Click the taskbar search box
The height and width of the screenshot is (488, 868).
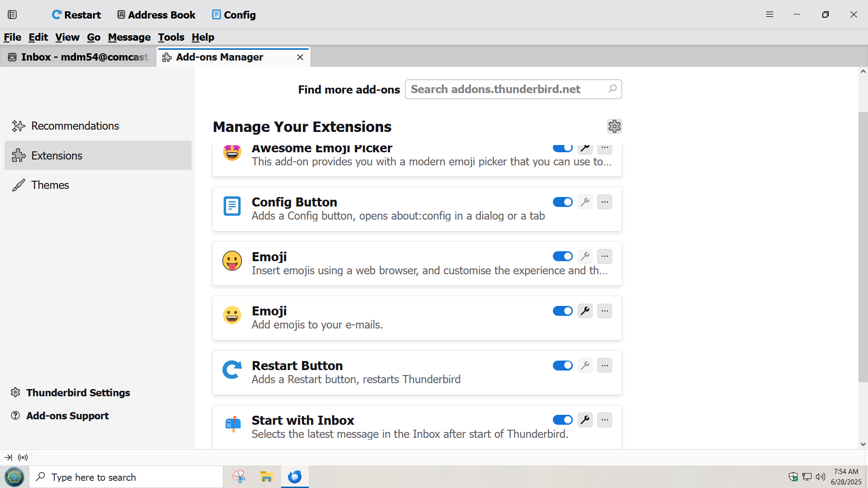126,477
